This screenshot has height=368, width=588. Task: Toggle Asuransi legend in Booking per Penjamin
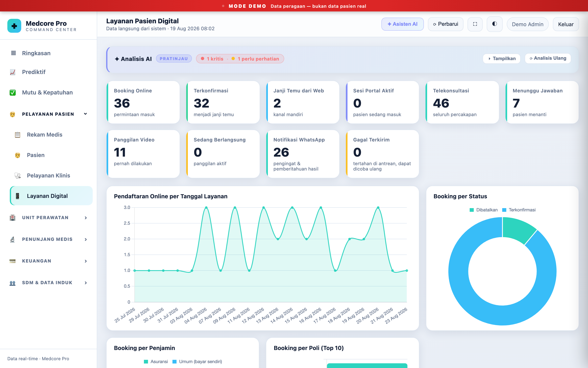(x=156, y=361)
